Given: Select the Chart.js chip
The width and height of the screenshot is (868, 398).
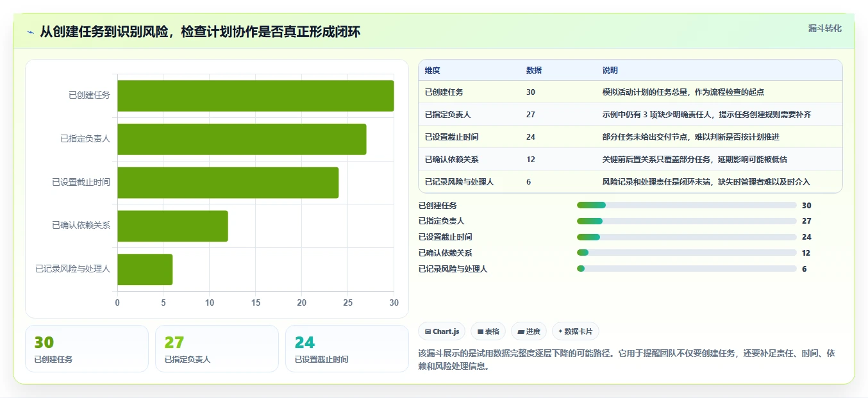Looking at the screenshot, I should 442,331.
